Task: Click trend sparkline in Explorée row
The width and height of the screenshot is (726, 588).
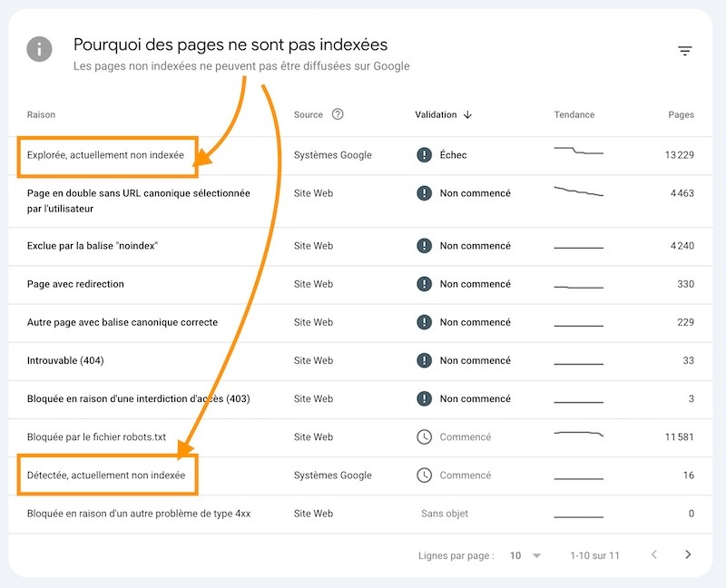Action: coord(578,151)
